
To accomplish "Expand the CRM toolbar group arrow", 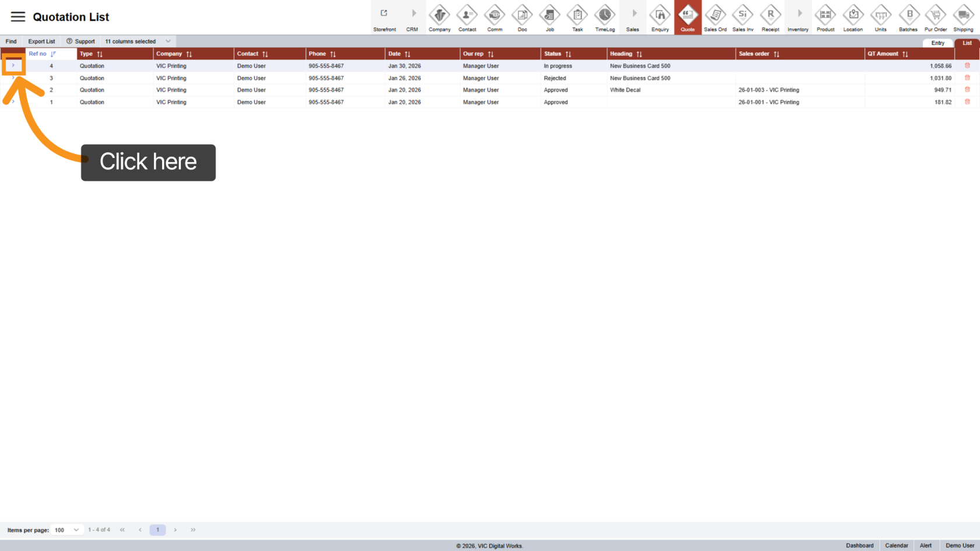I will point(413,17).
